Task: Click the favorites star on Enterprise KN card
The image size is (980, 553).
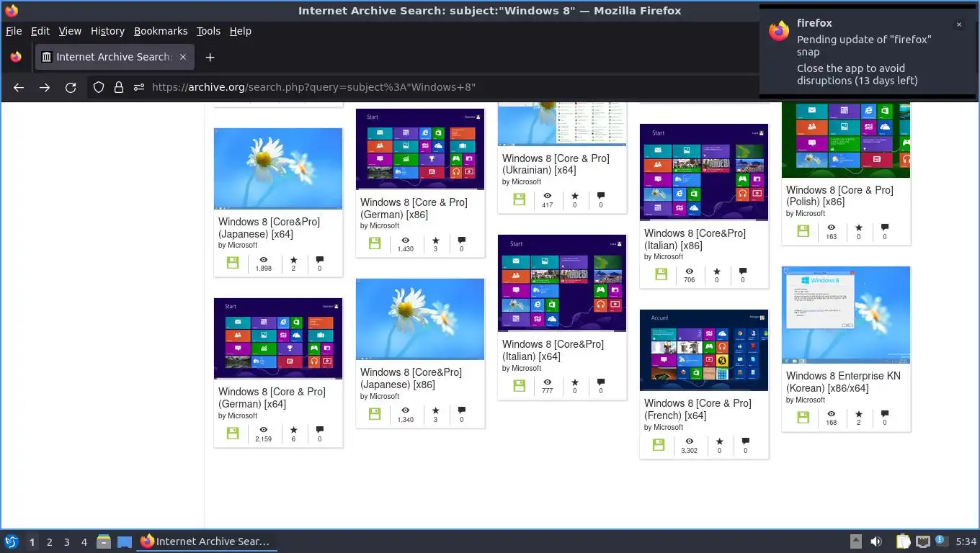Action: click(858, 413)
